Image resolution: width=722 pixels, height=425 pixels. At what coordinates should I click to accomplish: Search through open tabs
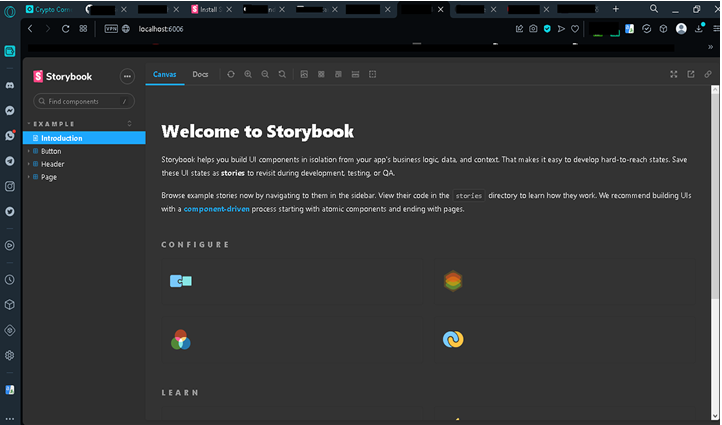653,9
